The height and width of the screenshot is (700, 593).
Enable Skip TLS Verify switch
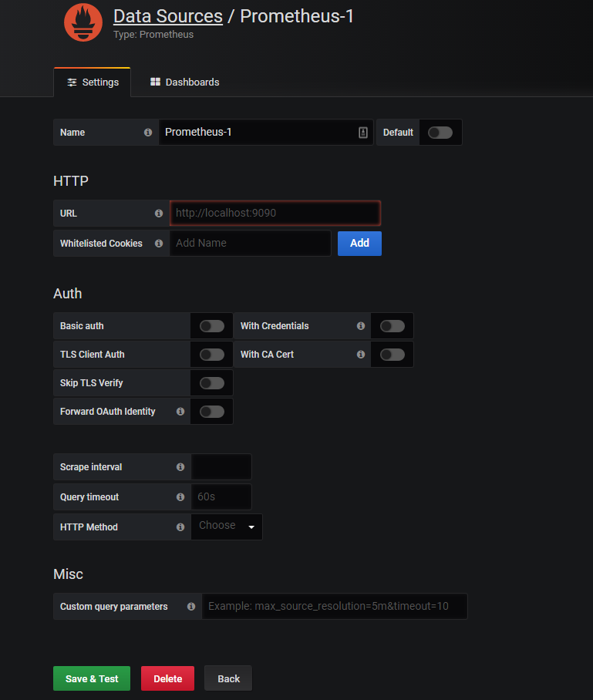[x=211, y=383]
